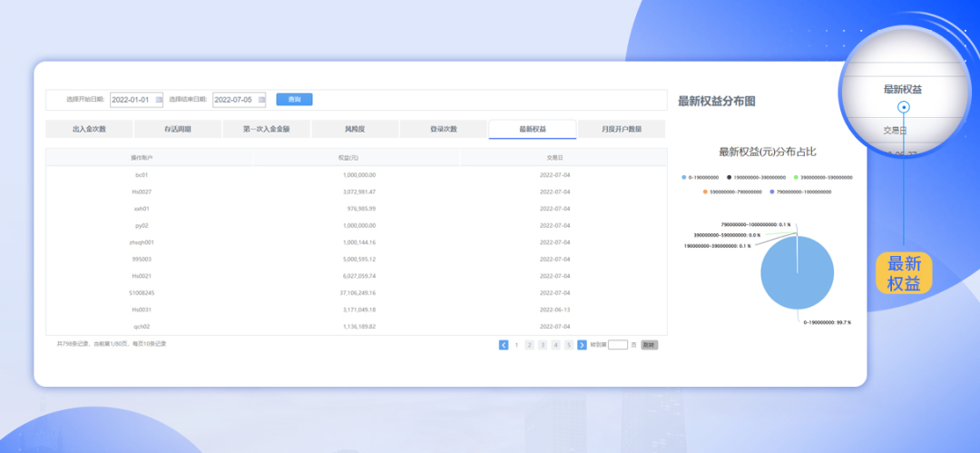Click the 跳转 jump button
The width and height of the screenshot is (980, 453).
click(x=649, y=345)
